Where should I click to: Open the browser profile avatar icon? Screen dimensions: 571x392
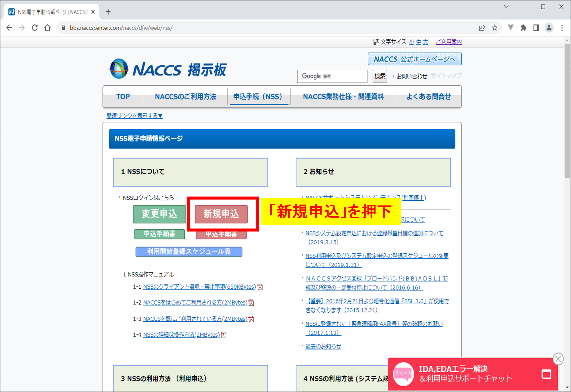click(x=549, y=28)
